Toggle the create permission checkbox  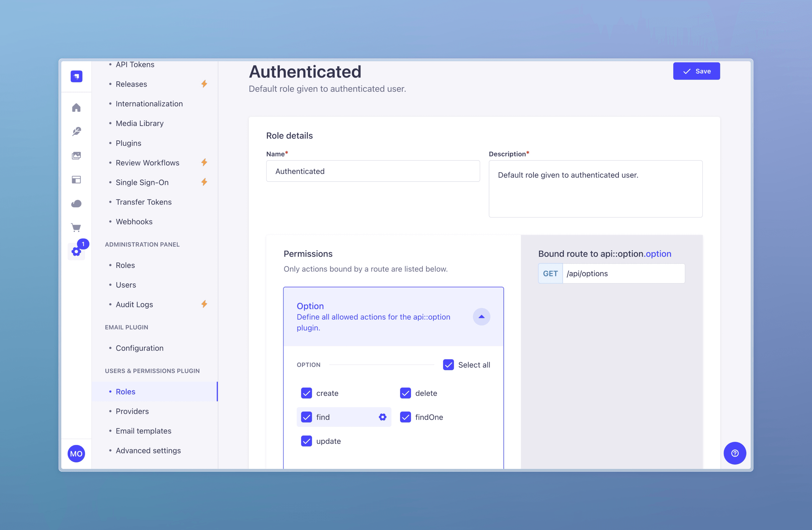[306, 393]
